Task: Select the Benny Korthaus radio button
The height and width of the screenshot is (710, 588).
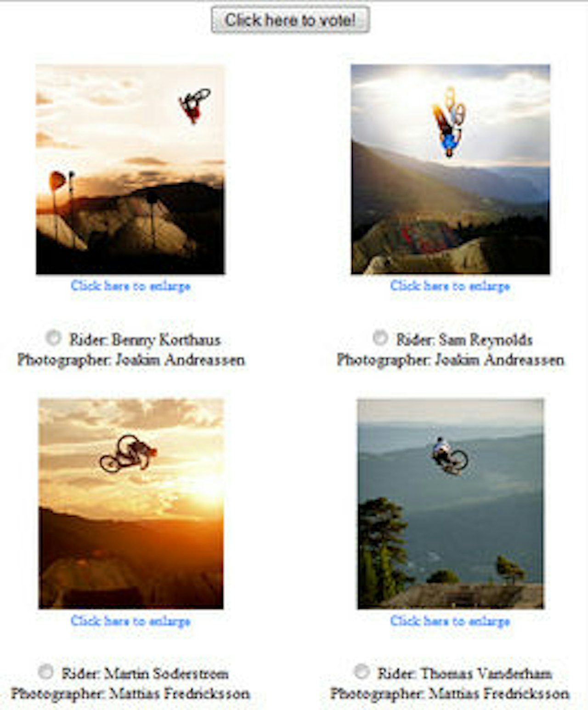Action: pos(53,338)
